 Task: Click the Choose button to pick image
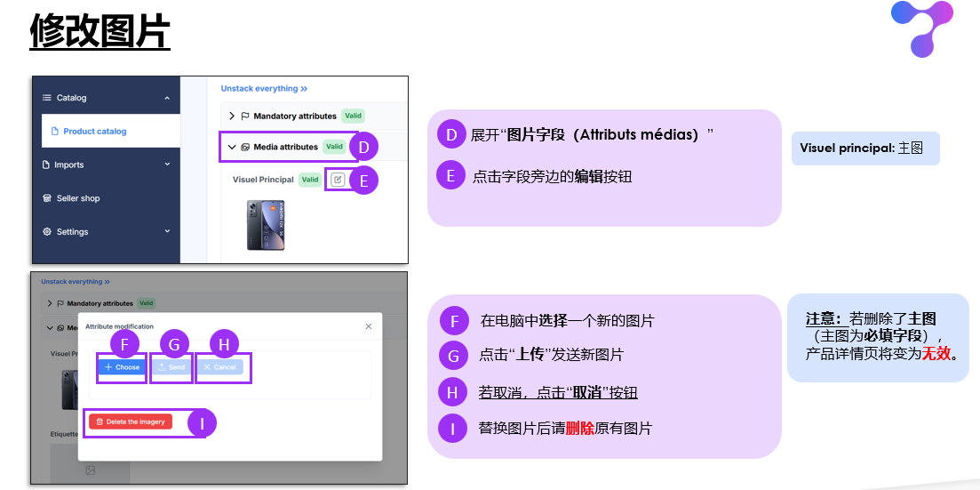[122, 366]
